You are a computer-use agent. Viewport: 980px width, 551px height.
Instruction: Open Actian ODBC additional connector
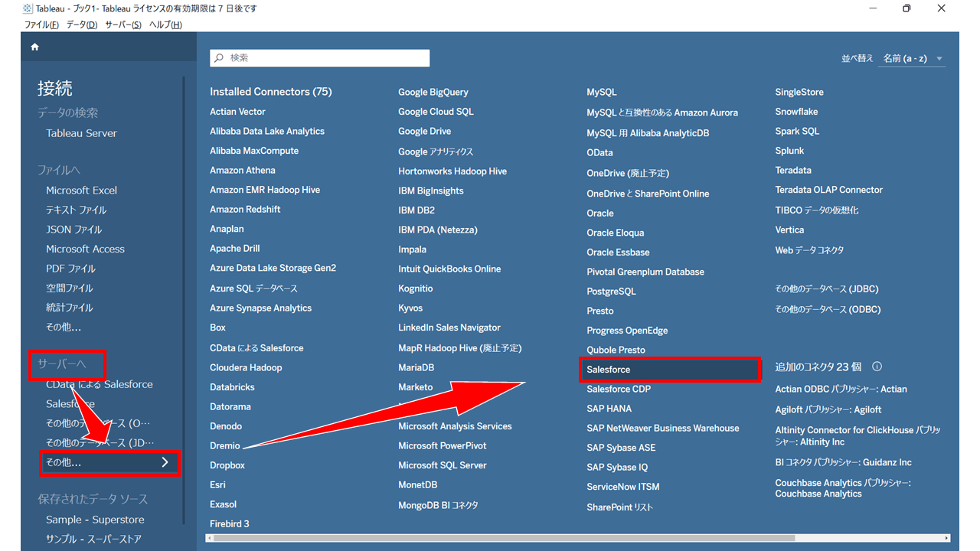coord(841,389)
